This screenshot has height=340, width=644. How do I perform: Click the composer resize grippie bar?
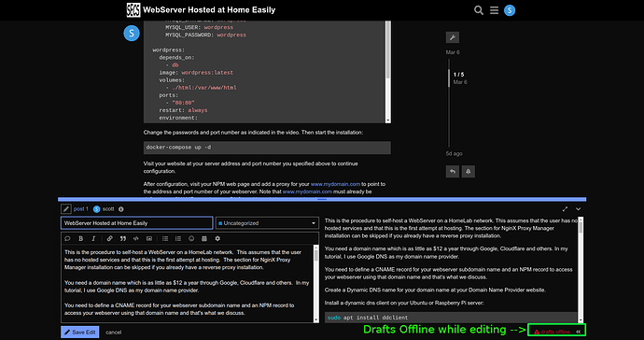pos(322,199)
